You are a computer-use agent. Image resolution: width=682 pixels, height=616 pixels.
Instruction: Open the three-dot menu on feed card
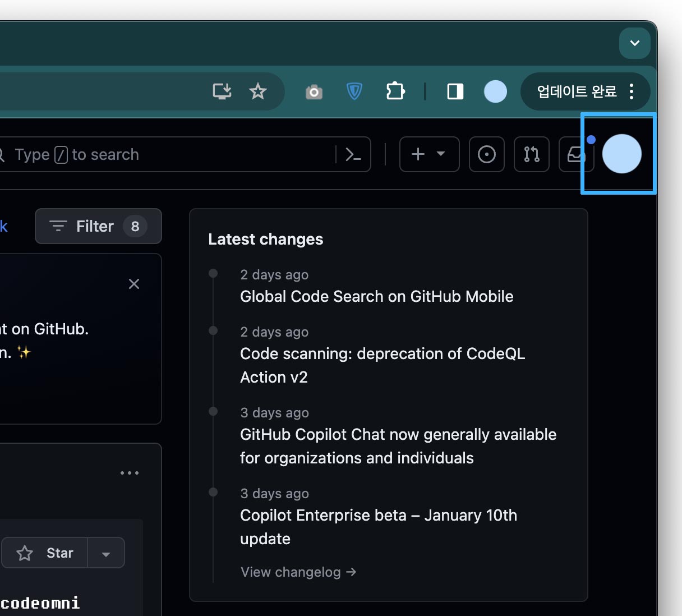pyautogui.click(x=130, y=473)
